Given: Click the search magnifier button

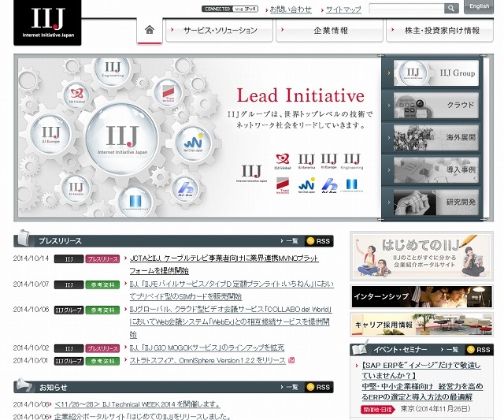Looking at the screenshot, I should 451,9.
